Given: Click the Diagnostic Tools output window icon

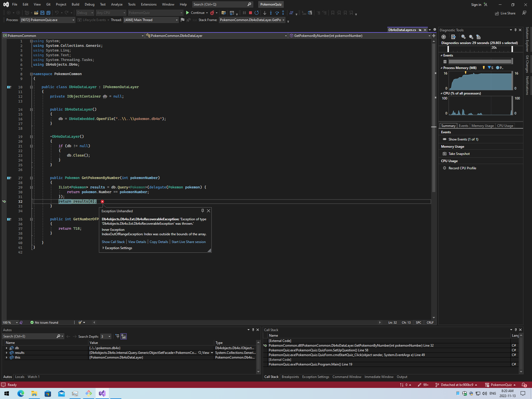Looking at the screenshot, I should (453, 37).
